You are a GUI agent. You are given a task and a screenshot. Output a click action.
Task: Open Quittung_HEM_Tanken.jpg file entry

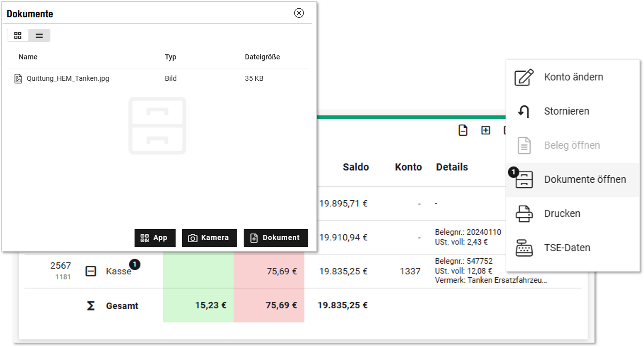coord(68,79)
